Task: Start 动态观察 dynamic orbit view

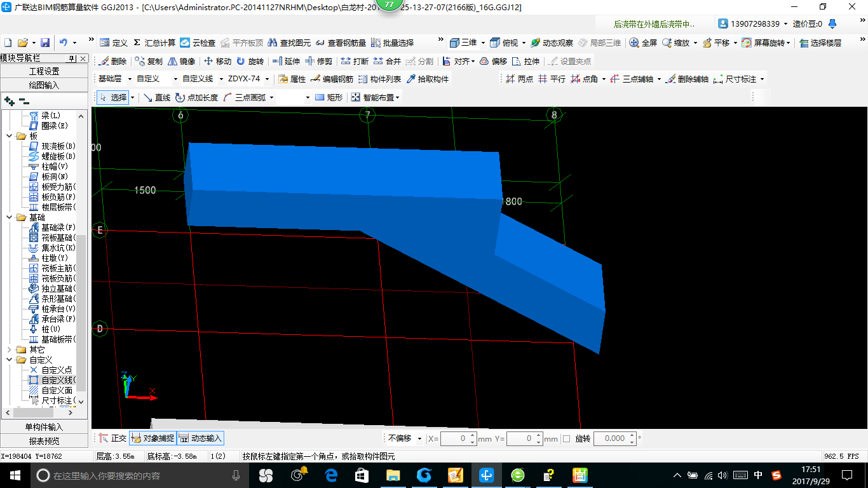Action: (552, 43)
